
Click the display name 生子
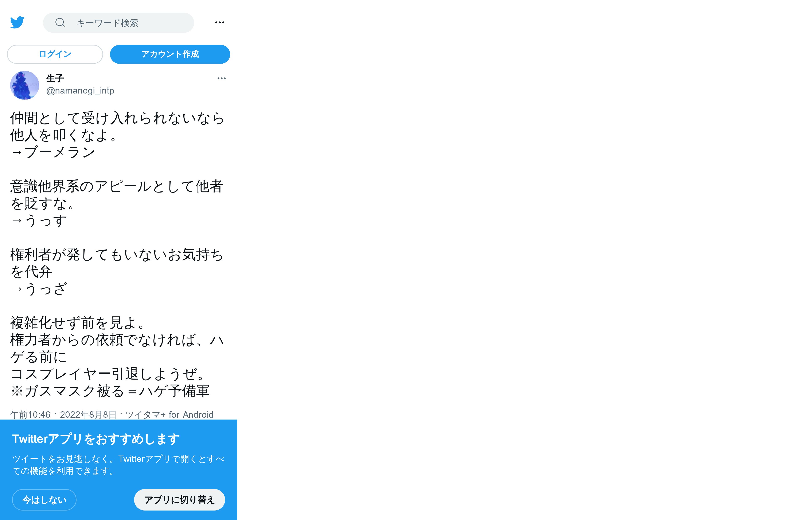pyautogui.click(x=55, y=78)
